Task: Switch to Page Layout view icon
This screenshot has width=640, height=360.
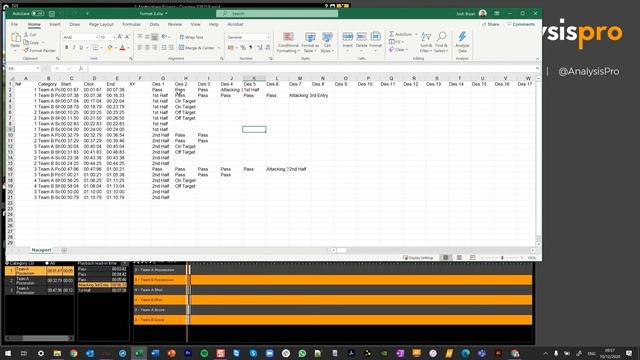Action: (459, 258)
